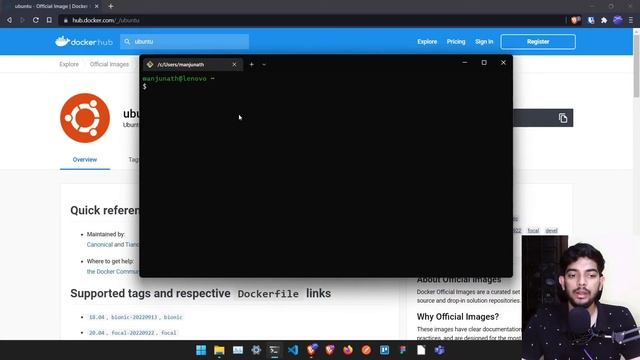Screen dimensions: 640x360
Task: Add a new terminal tab with plus
Action: pyautogui.click(x=251, y=64)
